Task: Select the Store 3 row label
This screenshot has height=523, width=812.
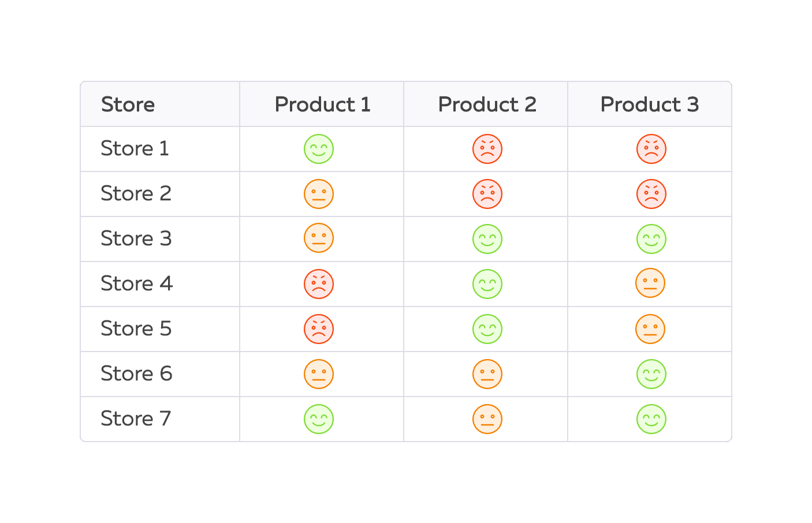Action: tap(136, 238)
